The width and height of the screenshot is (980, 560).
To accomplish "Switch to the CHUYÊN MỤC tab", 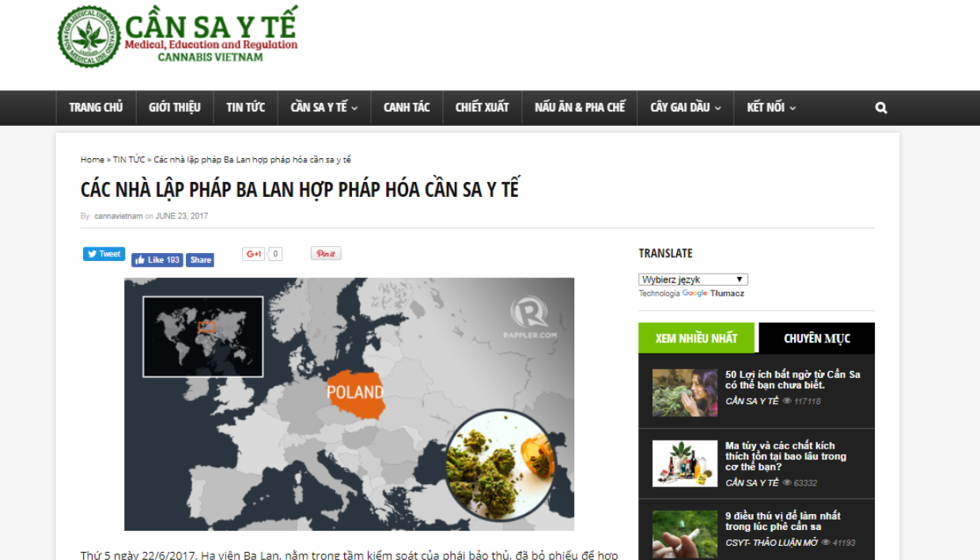I will pyautogui.click(x=816, y=339).
